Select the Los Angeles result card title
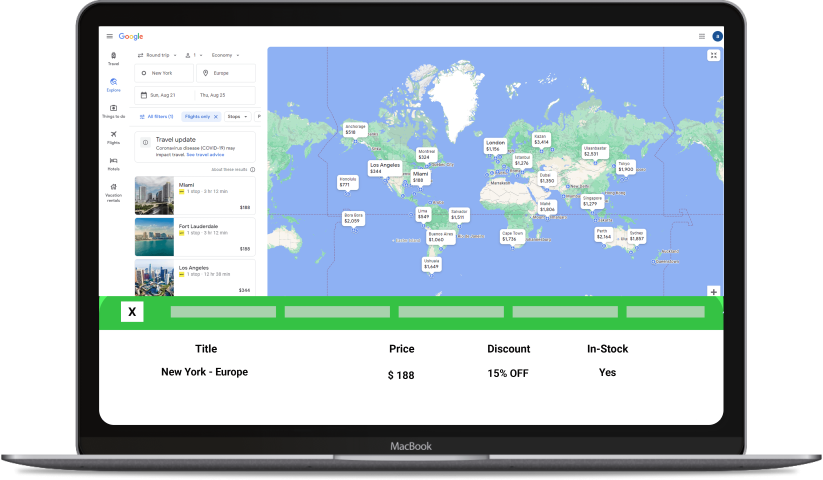The width and height of the screenshot is (823, 480). (194, 268)
